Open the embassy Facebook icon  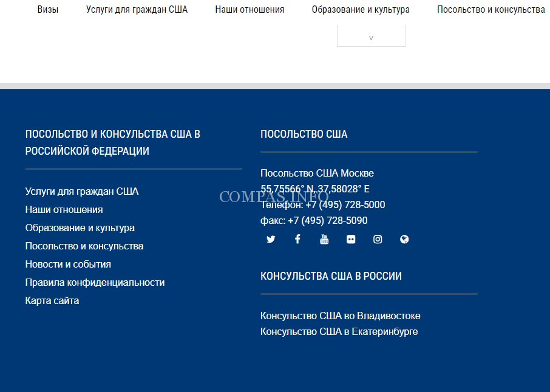[x=297, y=239]
